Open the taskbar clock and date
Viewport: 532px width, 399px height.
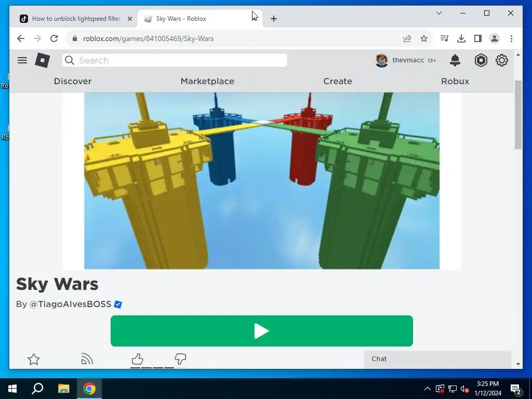[x=487, y=389]
